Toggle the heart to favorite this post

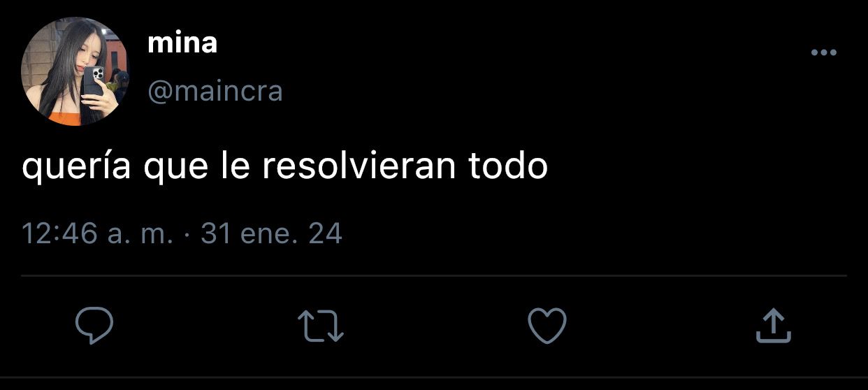[547, 326]
